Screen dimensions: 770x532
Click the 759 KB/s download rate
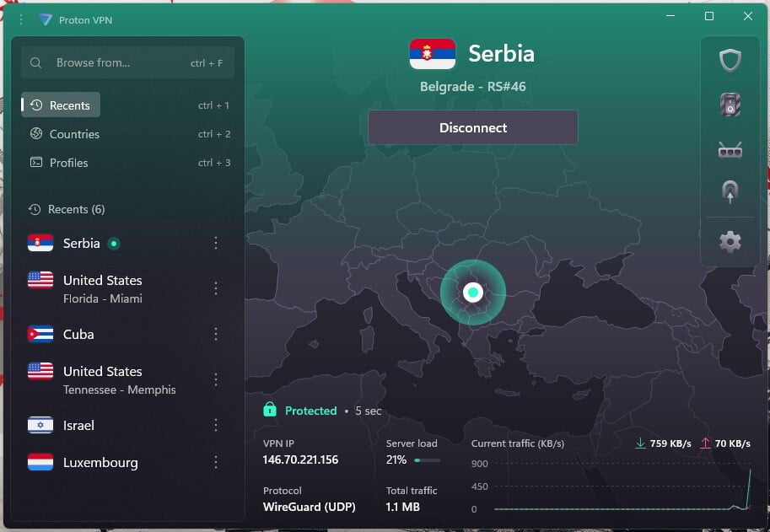pos(670,443)
